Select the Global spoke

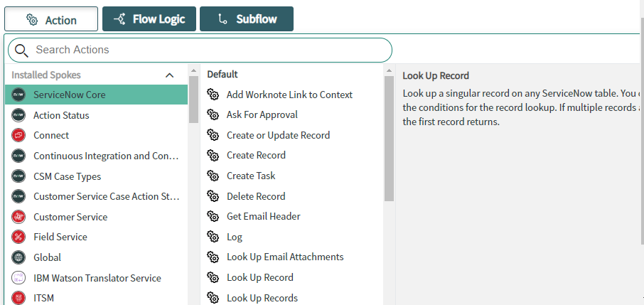[x=96, y=257]
